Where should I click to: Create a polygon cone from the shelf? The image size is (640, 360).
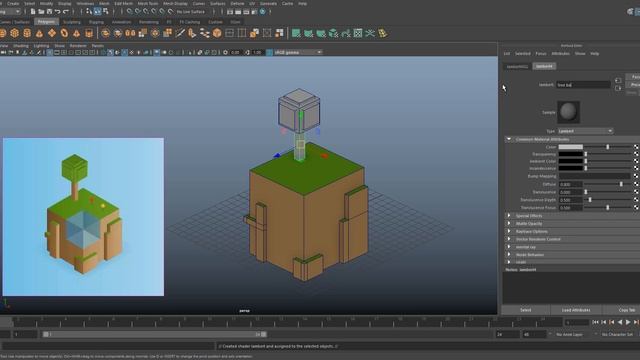[39, 33]
